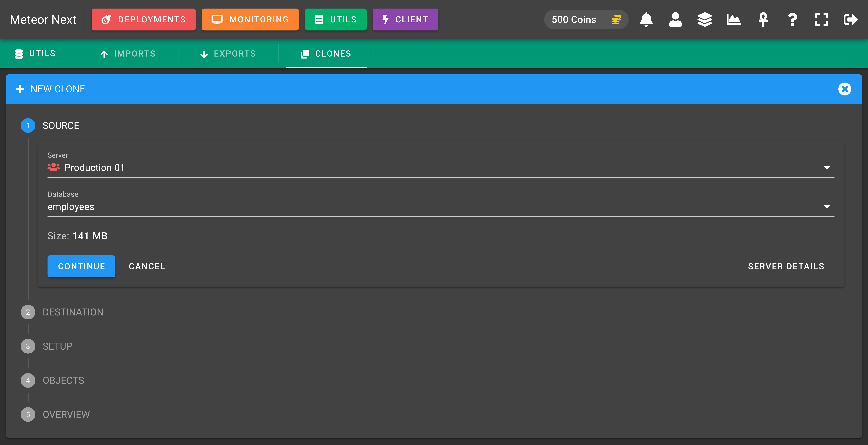The width and height of the screenshot is (868, 445).
Task: Click the red server group icon
Action: pyautogui.click(x=54, y=167)
